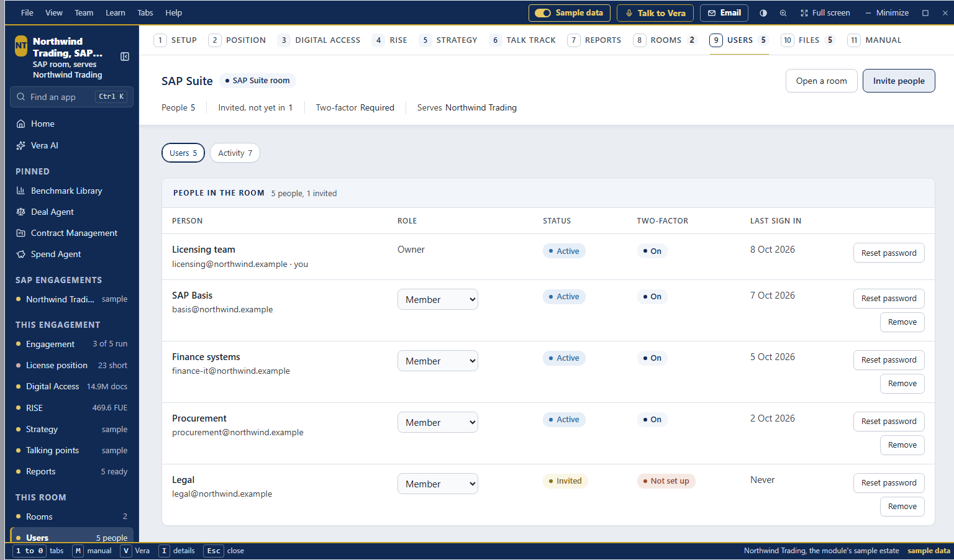This screenshot has height=560, width=954.
Task: Click the Home icon in the sidebar
Action: 21,124
